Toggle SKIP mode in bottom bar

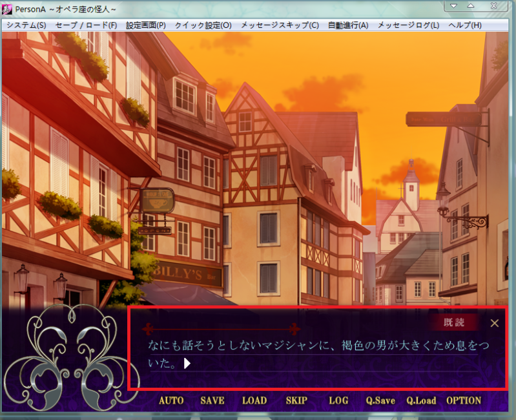point(296,401)
